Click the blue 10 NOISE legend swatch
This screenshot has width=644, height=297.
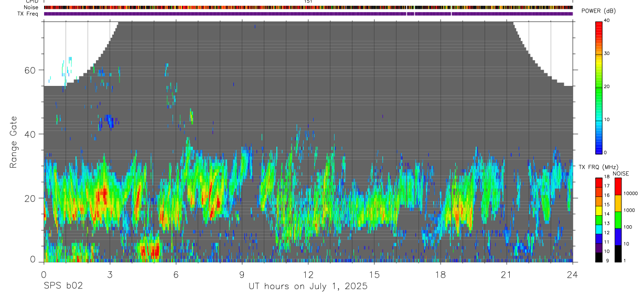(x=618, y=237)
